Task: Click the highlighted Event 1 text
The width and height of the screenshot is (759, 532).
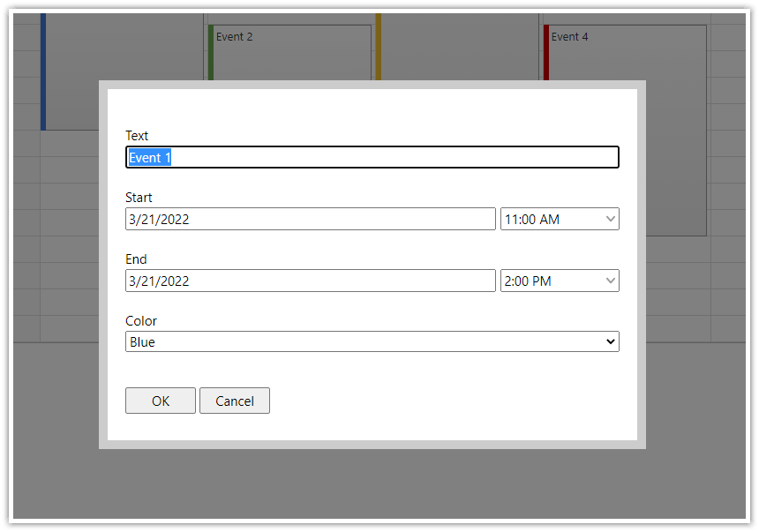Action: click(148, 157)
